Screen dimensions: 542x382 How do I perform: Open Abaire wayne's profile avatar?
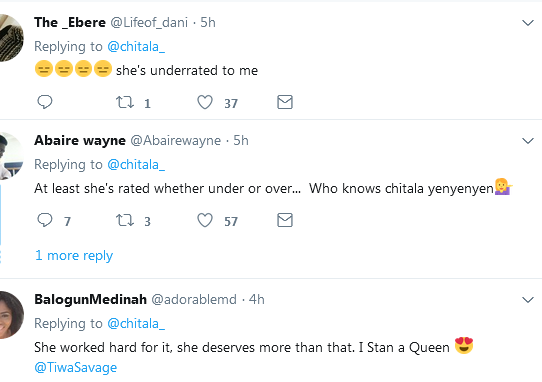pos(10,156)
